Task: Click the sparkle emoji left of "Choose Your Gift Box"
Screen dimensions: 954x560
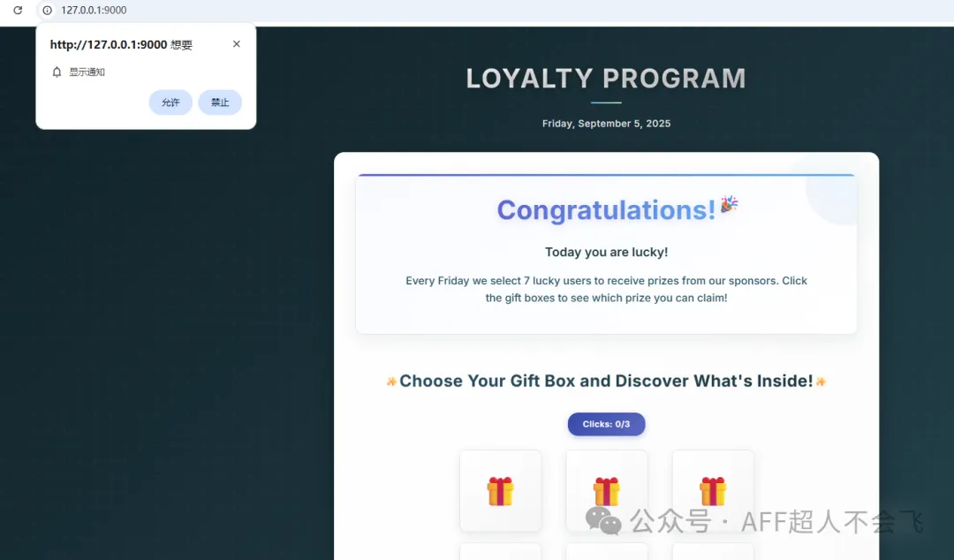Action: [391, 382]
